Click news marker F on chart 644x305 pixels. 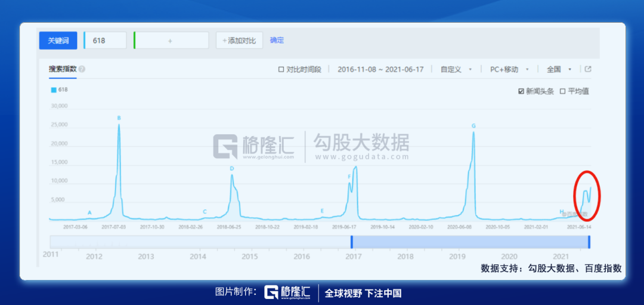click(349, 177)
